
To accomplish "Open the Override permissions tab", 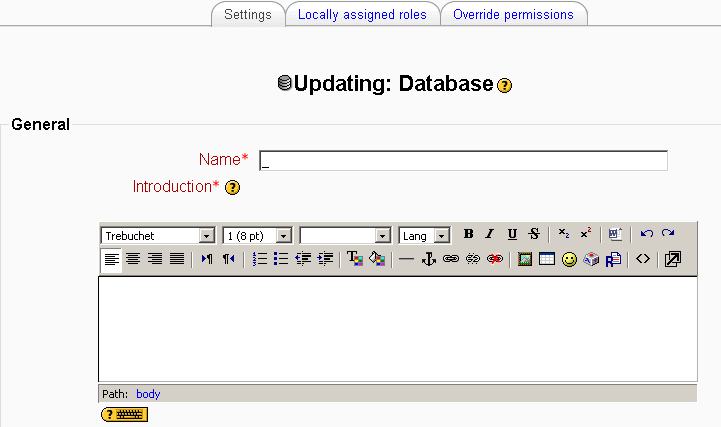I will [x=513, y=15].
